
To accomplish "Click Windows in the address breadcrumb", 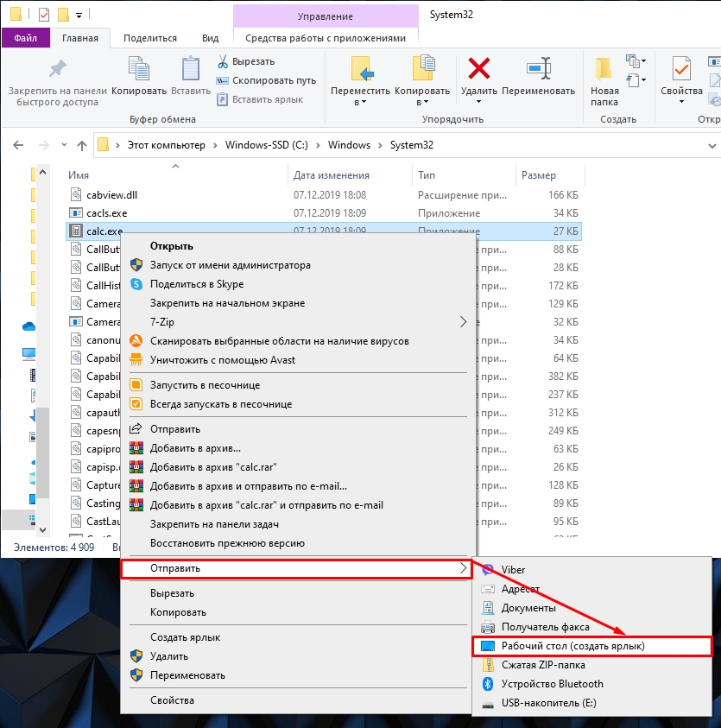I will tap(349, 145).
